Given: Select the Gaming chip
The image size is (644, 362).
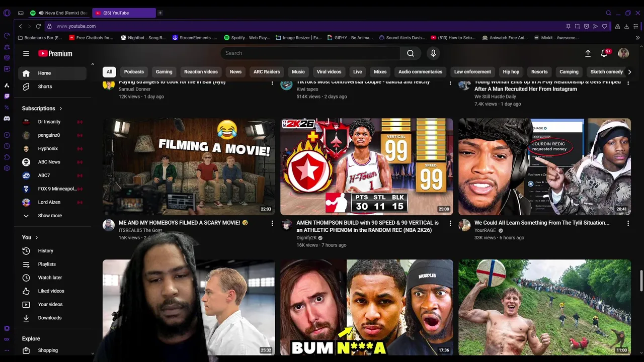Looking at the screenshot, I should pos(164,72).
